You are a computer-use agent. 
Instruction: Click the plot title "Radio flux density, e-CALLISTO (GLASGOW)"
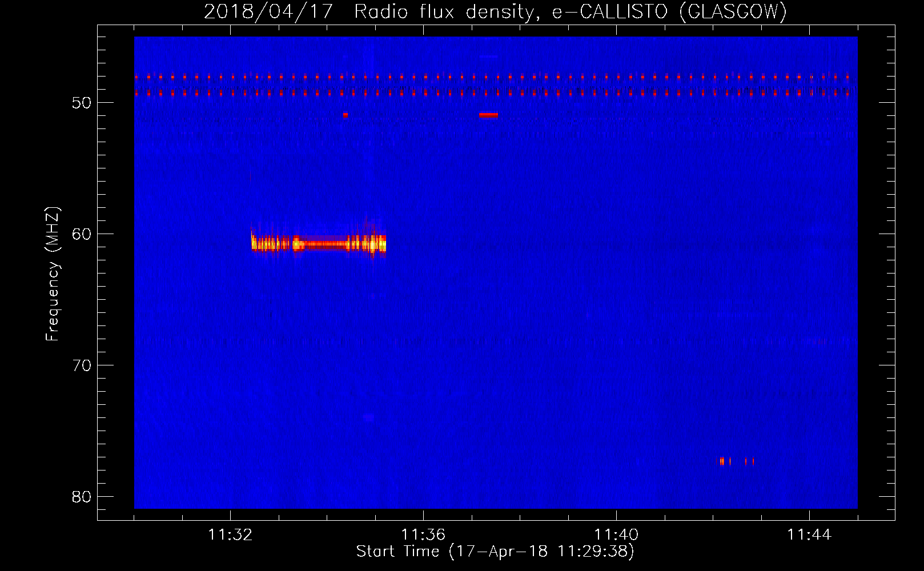[571, 11]
